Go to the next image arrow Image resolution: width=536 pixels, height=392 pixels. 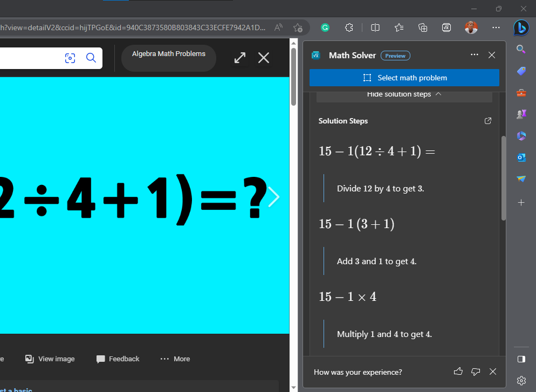point(274,197)
